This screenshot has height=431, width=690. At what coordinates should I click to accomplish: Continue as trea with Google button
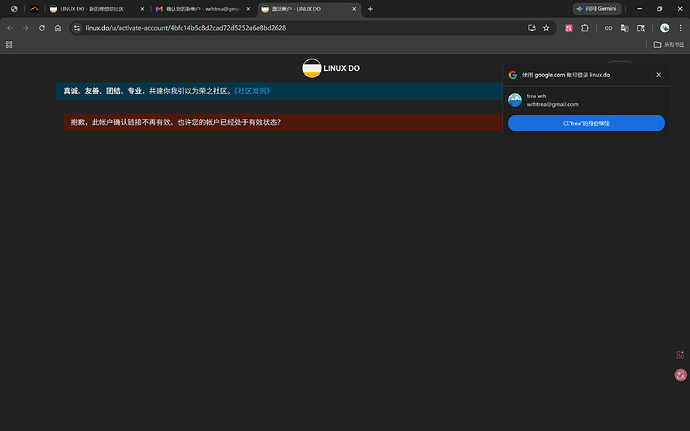(586, 123)
